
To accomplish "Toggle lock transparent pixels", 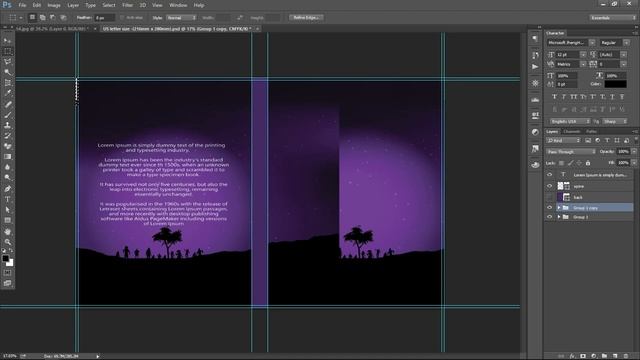I will (x=562, y=163).
